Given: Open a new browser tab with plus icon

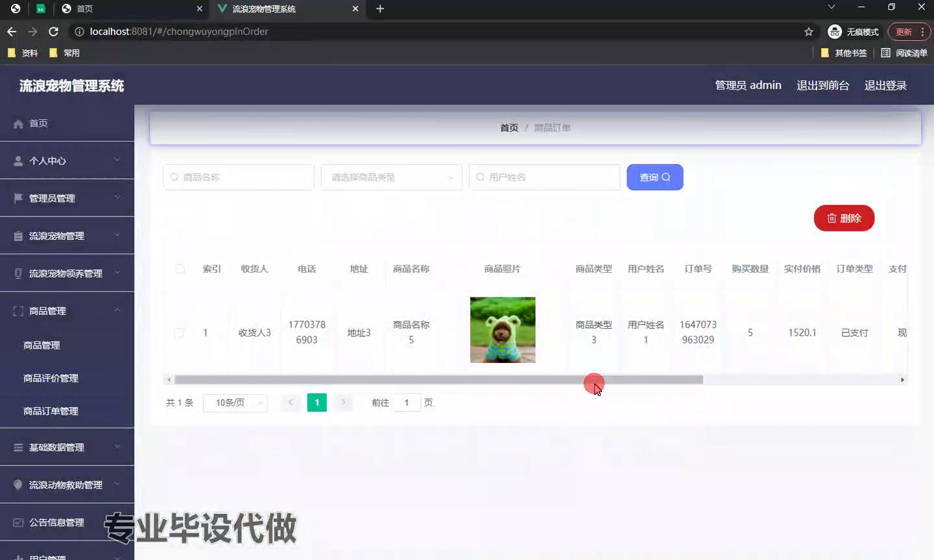Looking at the screenshot, I should (380, 8).
